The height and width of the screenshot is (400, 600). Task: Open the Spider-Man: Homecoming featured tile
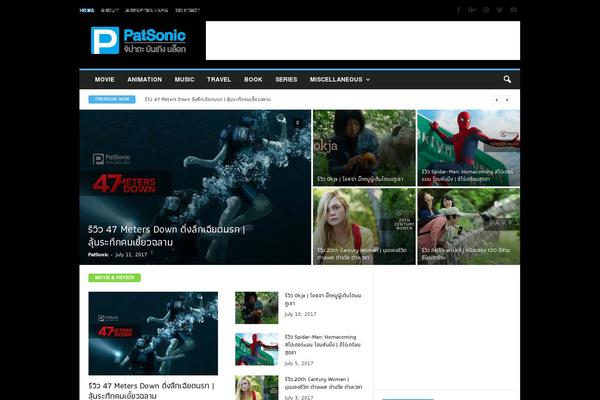[x=468, y=148]
